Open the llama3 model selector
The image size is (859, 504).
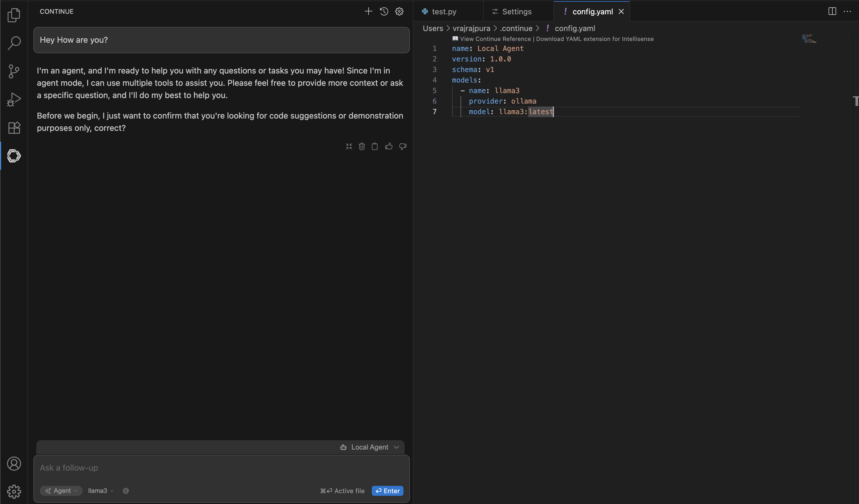coord(100,491)
